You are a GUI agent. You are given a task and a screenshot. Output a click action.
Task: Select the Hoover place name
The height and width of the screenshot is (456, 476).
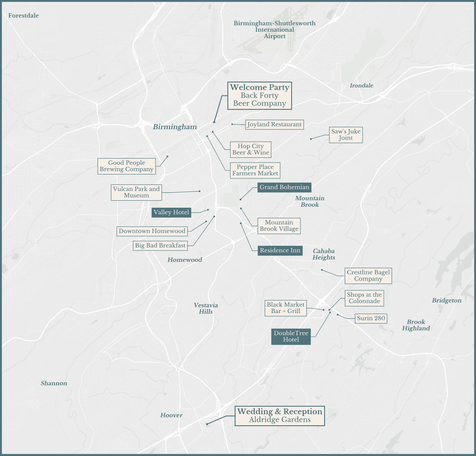click(x=172, y=415)
